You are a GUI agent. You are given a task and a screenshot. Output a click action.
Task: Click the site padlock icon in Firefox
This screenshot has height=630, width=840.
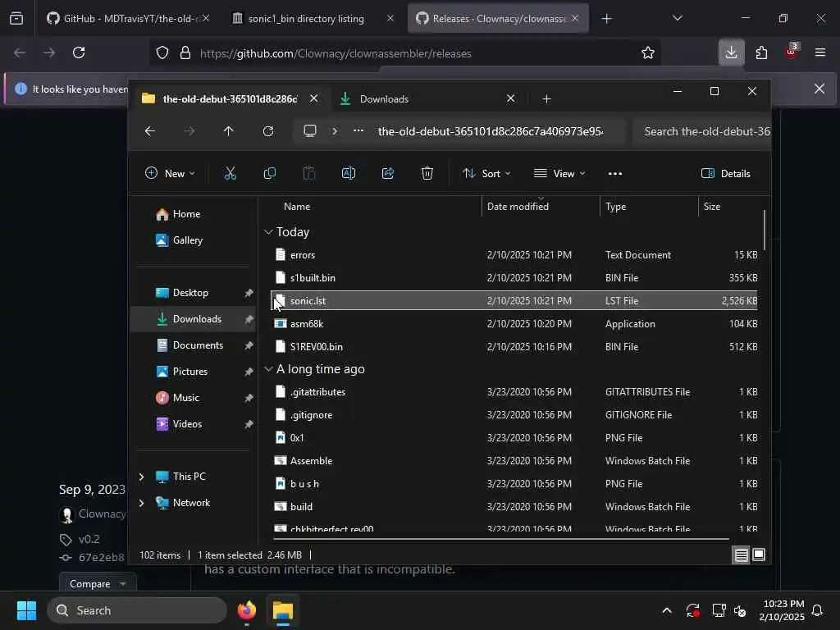(185, 53)
